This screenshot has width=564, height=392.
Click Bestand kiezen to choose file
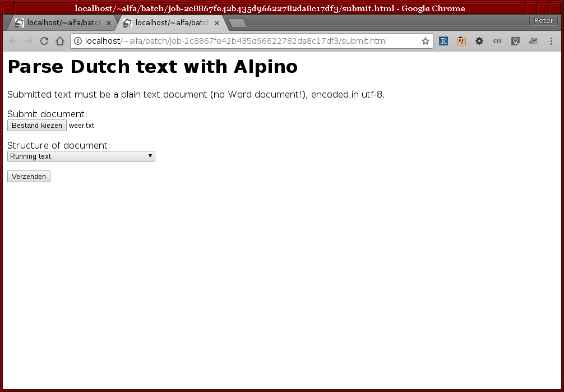[37, 125]
